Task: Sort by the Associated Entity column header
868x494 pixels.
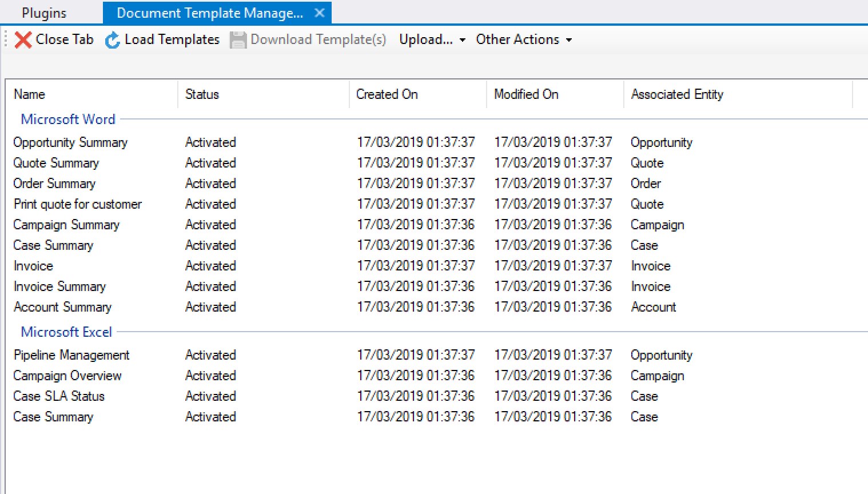Action: tap(677, 94)
